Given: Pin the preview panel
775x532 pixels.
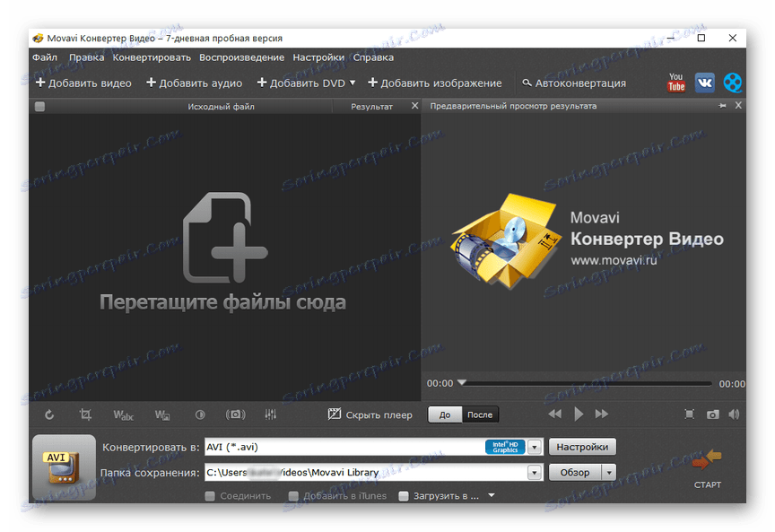Looking at the screenshot, I should (x=722, y=106).
